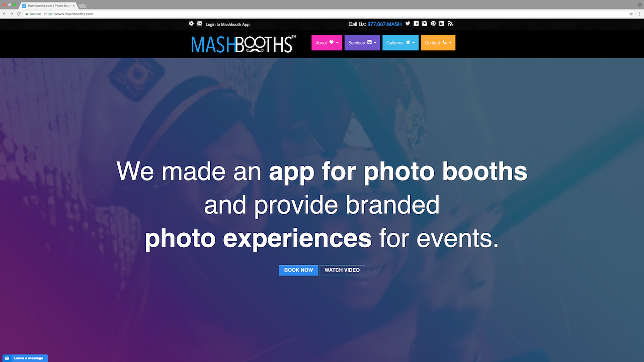The height and width of the screenshot is (362, 644).
Task: Open the Pinterest social icon
Action: [433, 24]
